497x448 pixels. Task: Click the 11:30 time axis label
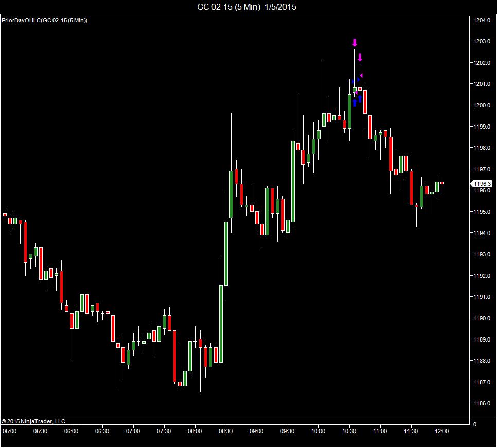(x=411, y=431)
